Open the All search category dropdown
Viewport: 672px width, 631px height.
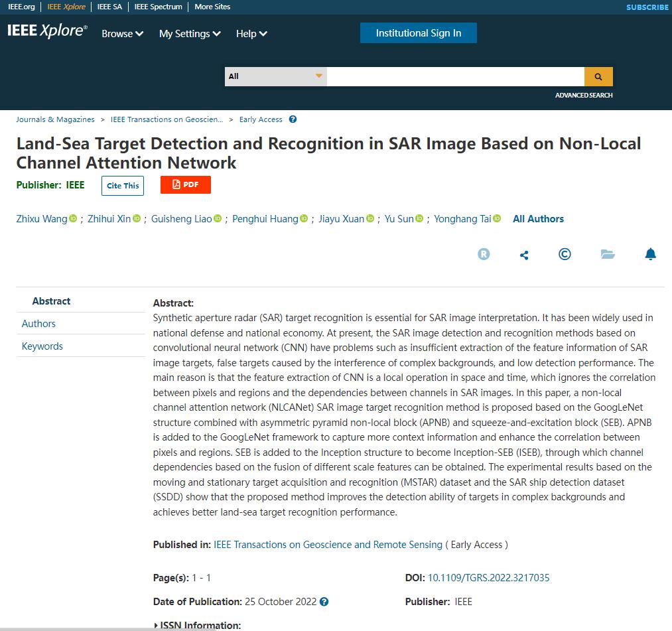click(x=275, y=76)
